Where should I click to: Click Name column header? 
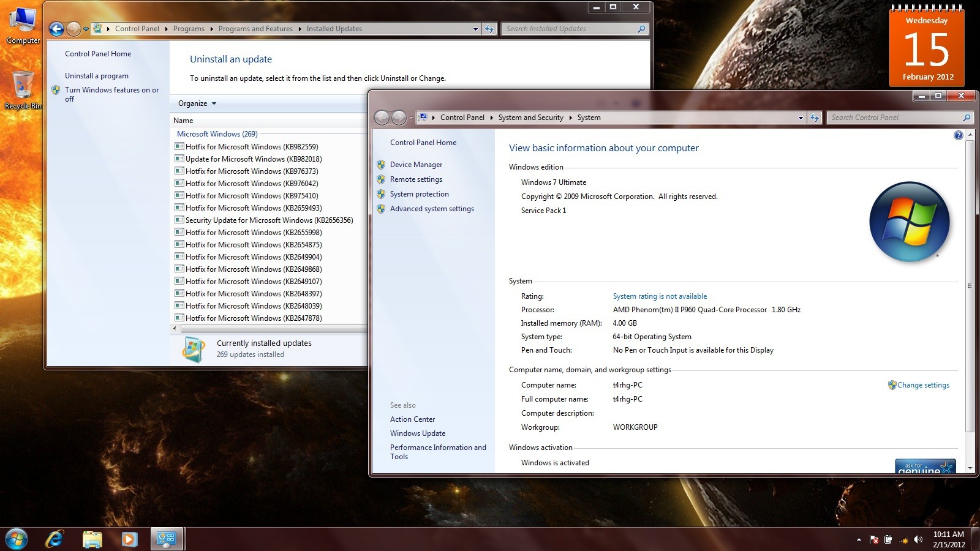pyautogui.click(x=183, y=121)
